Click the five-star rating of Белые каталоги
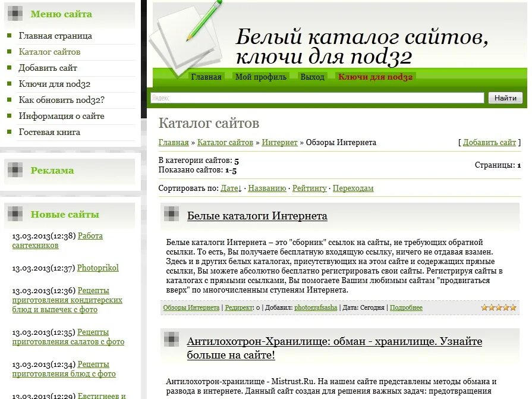Viewport: 532px width, 399px height. (499, 308)
